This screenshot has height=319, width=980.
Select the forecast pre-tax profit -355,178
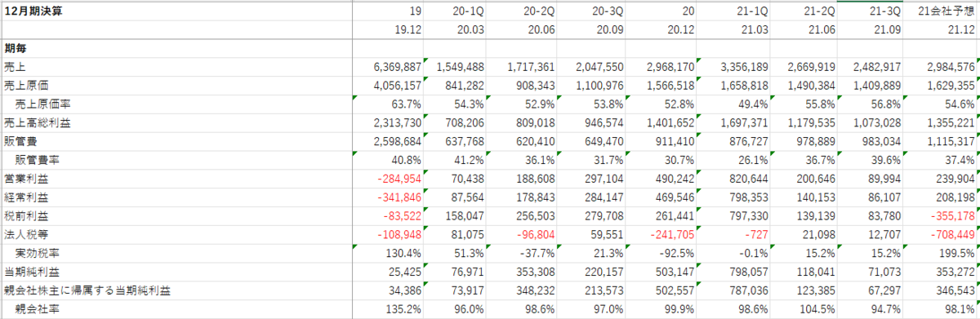[953, 215]
